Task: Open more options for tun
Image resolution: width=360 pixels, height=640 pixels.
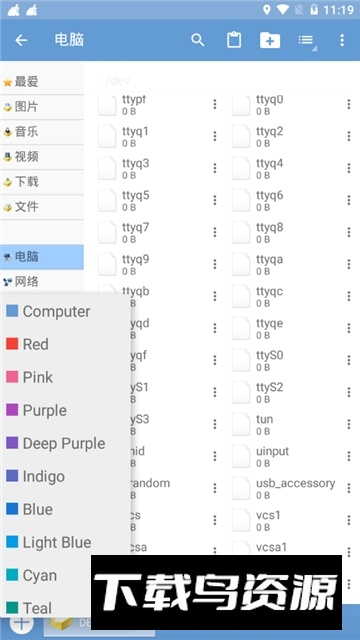Action: [349, 424]
